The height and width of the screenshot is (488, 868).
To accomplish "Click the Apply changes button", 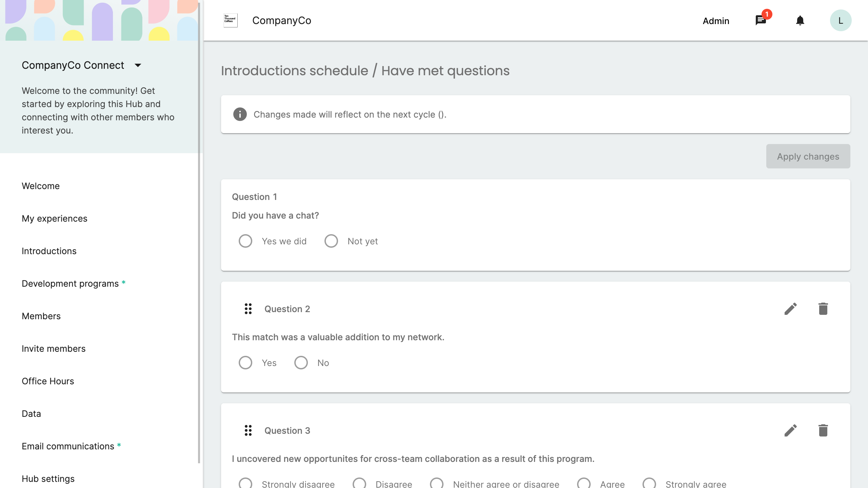I will point(808,156).
